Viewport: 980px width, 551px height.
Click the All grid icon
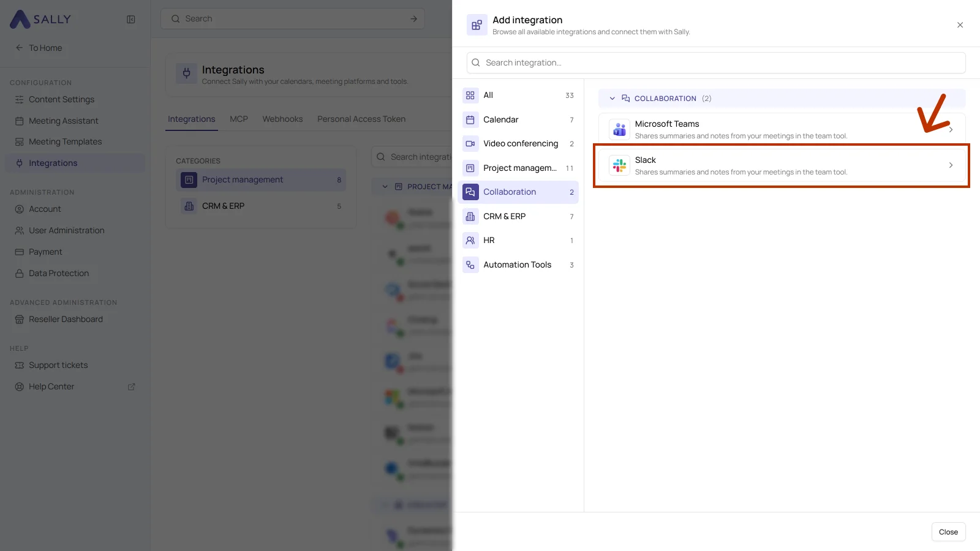(x=470, y=95)
